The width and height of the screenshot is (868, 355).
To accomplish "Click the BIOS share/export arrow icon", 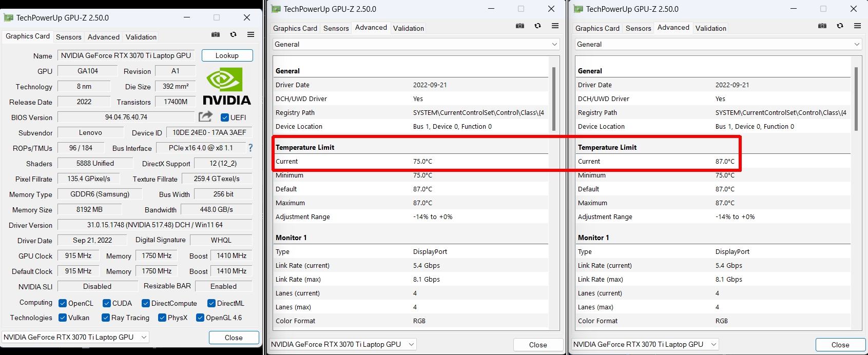I will 205,116.
